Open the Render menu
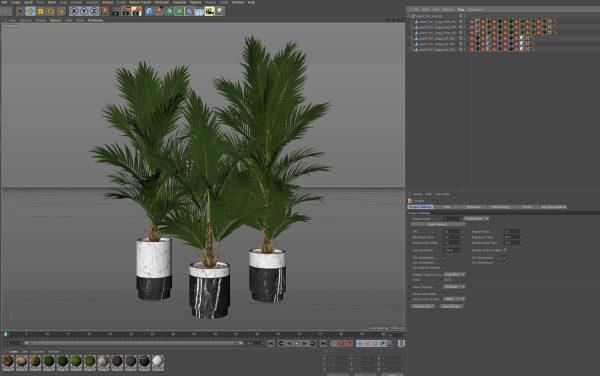 coord(108,2)
